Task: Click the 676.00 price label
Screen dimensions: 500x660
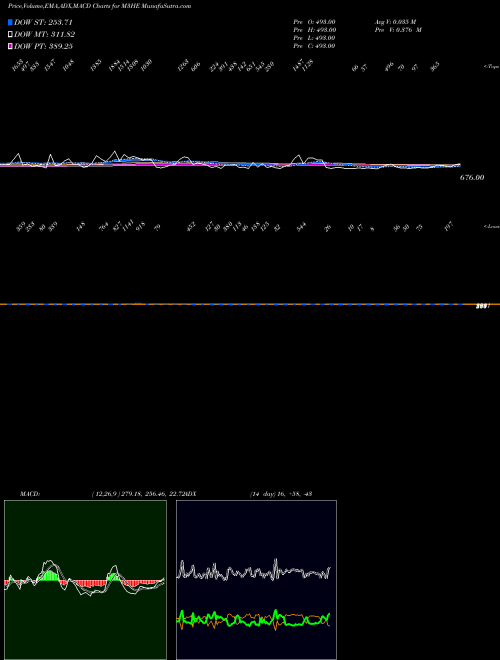Action: coord(472,178)
